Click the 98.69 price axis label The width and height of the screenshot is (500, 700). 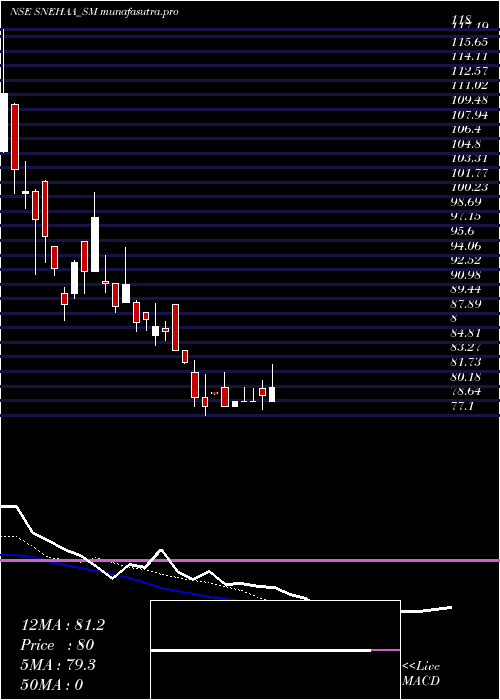point(466,202)
